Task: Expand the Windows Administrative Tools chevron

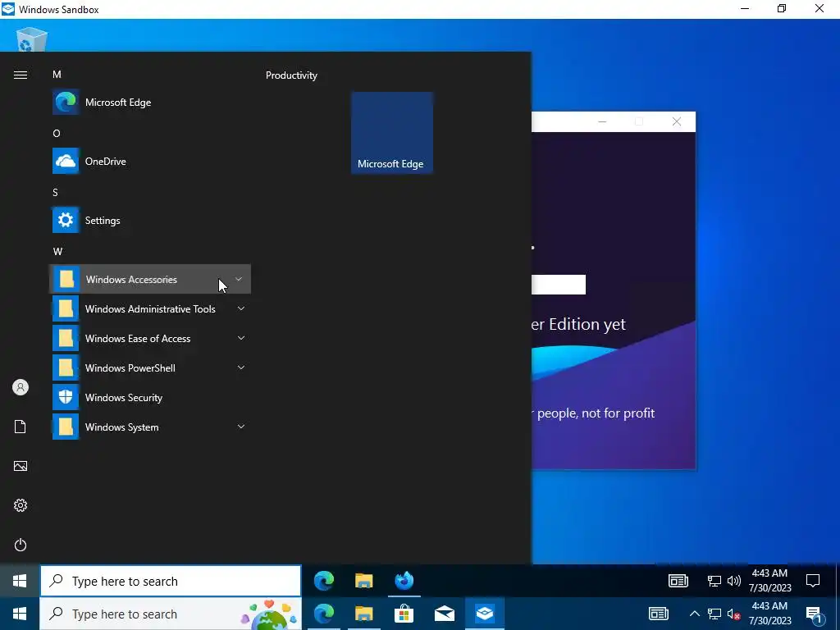Action: click(241, 308)
